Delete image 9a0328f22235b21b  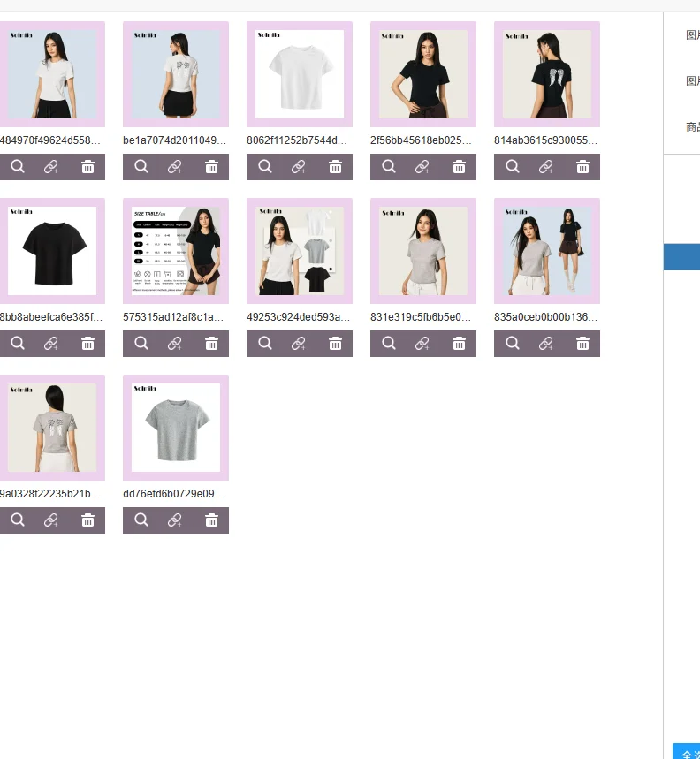pos(87,520)
